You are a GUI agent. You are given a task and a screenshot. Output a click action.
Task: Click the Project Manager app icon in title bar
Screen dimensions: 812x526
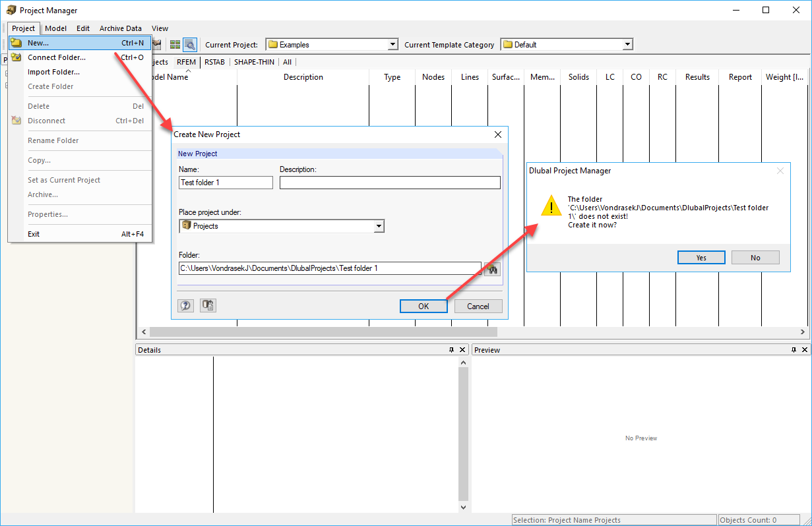(11, 10)
